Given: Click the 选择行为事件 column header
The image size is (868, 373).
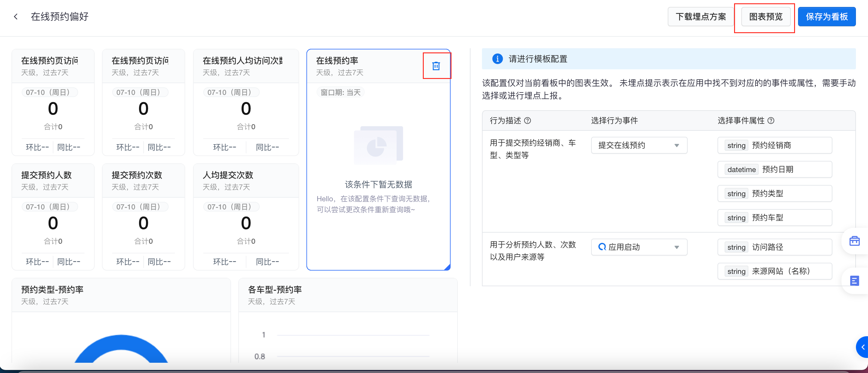Looking at the screenshot, I should pyautogui.click(x=614, y=121).
